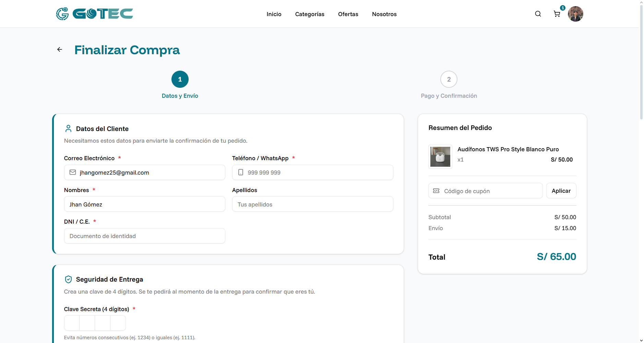The image size is (644, 343).
Task: Click the Nombres input field
Action: tap(144, 204)
